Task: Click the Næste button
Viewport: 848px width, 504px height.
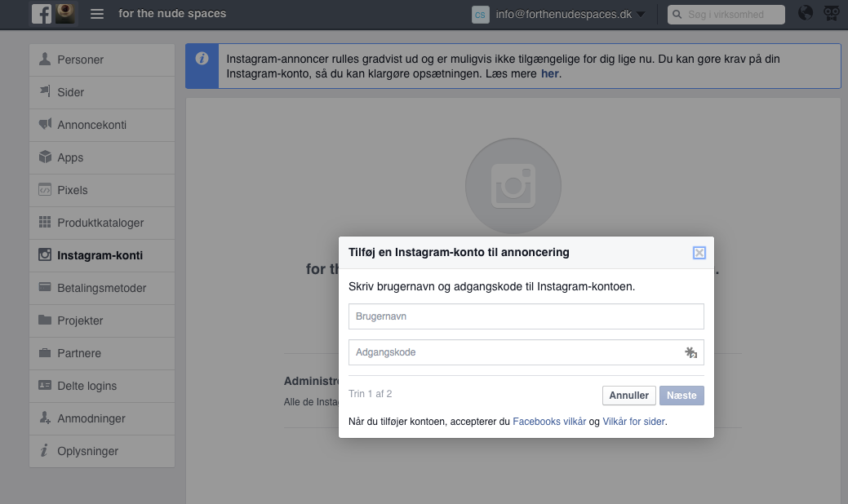Action: (x=682, y=396)
